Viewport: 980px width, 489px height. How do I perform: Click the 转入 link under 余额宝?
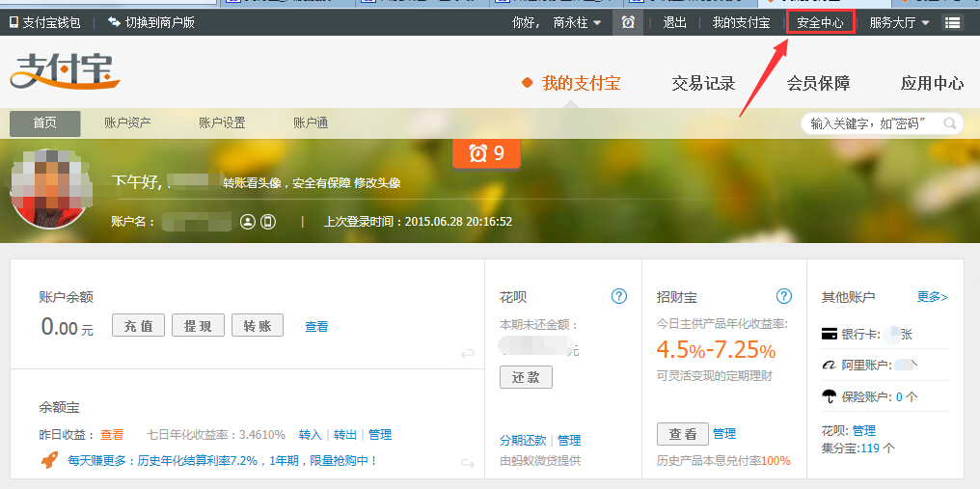point(310,435)
